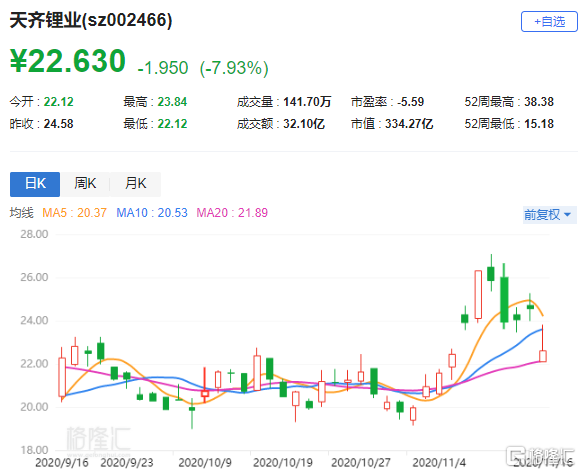Click the 24.00 y-axis label
The image size is (581, 473).
pos(34,320)
